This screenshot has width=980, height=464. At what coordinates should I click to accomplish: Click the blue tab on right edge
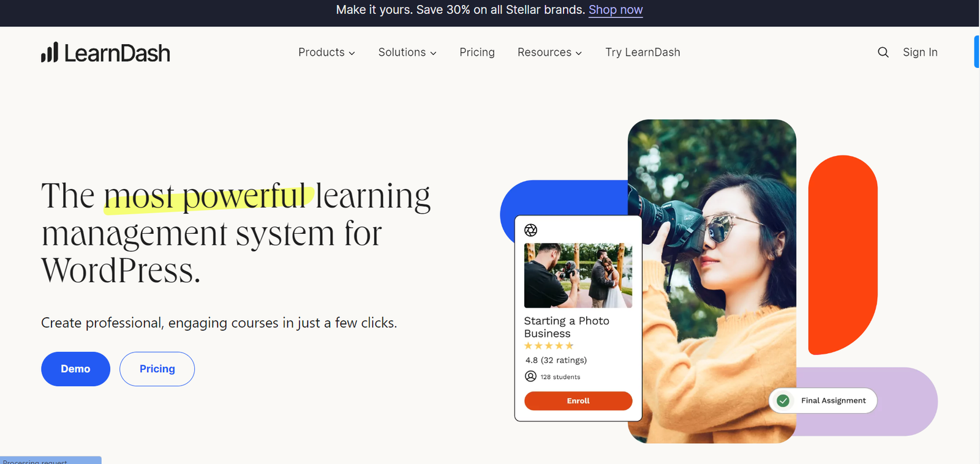pyautogui.click(x=977, y=52)
